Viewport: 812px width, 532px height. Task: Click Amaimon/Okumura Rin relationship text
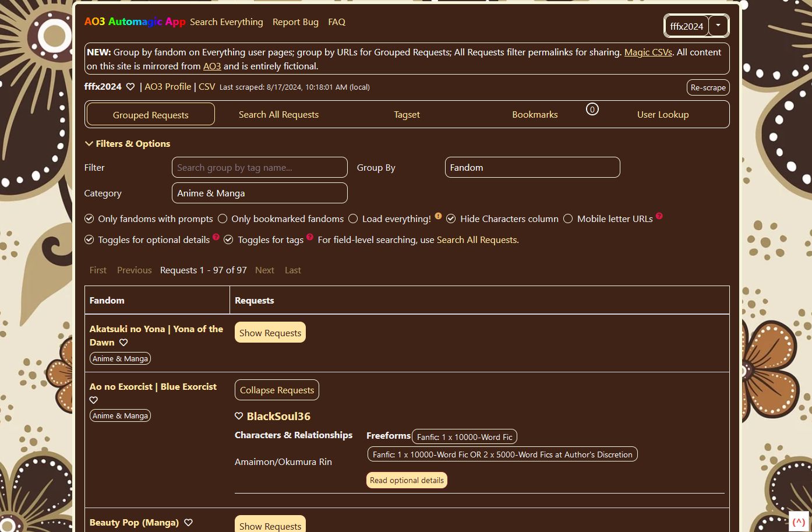point(283,462)
